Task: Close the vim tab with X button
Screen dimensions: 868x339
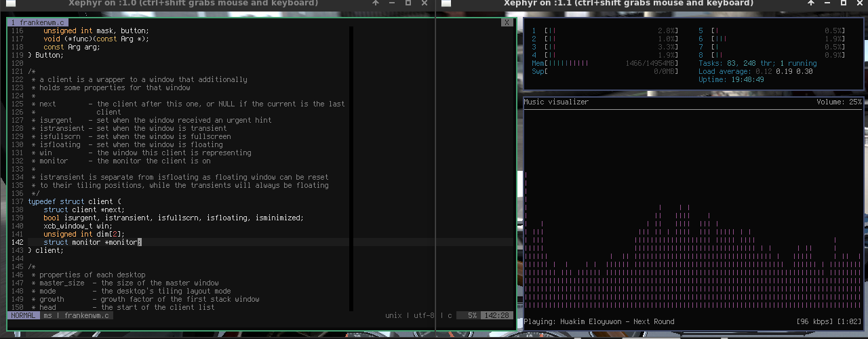Action: pyautogui.click(x=506, y=22)
